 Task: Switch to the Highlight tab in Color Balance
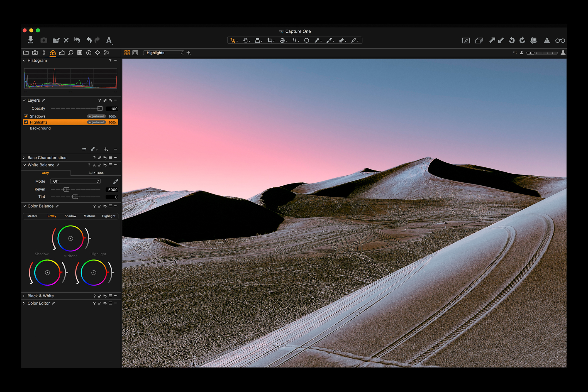click(108, 216)
